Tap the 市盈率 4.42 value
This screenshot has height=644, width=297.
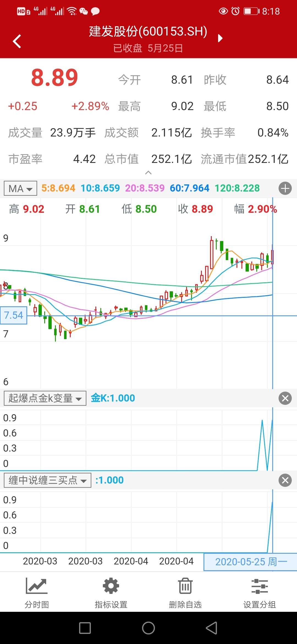coord(84,159)
